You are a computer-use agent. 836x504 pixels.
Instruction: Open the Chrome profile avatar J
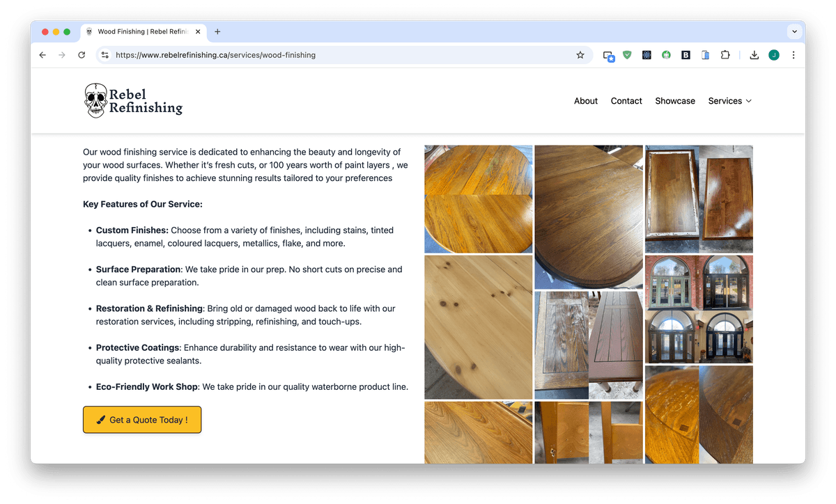(x=773, y=54)
